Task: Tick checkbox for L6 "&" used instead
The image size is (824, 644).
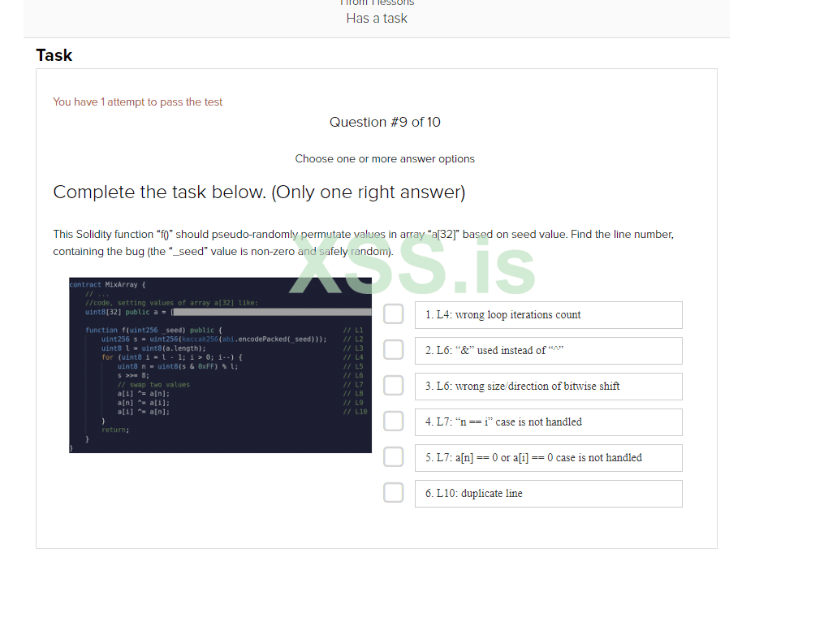Action: pyautogui.click(x=393, y=350)
